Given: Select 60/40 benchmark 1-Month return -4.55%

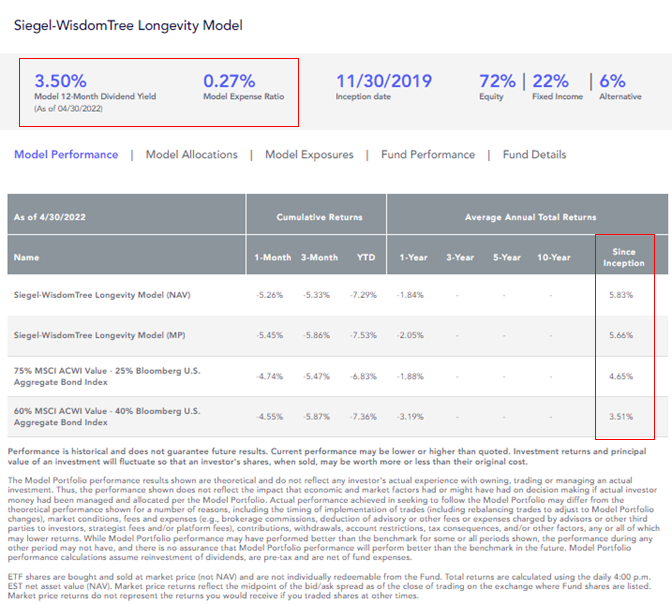Looking at the screenshot, I should pyautogui.click(x=270, y=417).
